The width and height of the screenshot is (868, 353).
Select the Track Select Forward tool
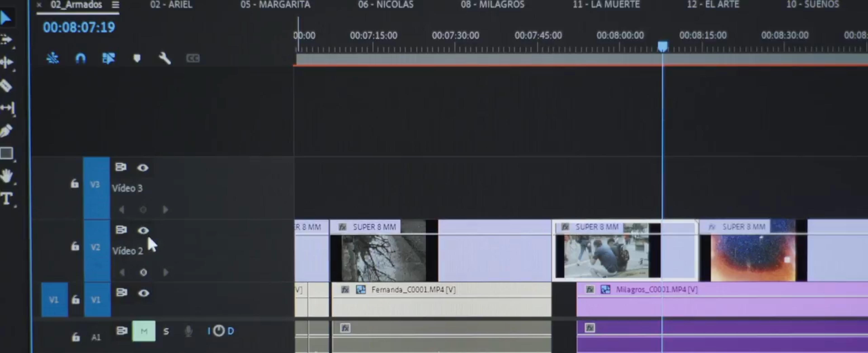(x=6, y=40)
